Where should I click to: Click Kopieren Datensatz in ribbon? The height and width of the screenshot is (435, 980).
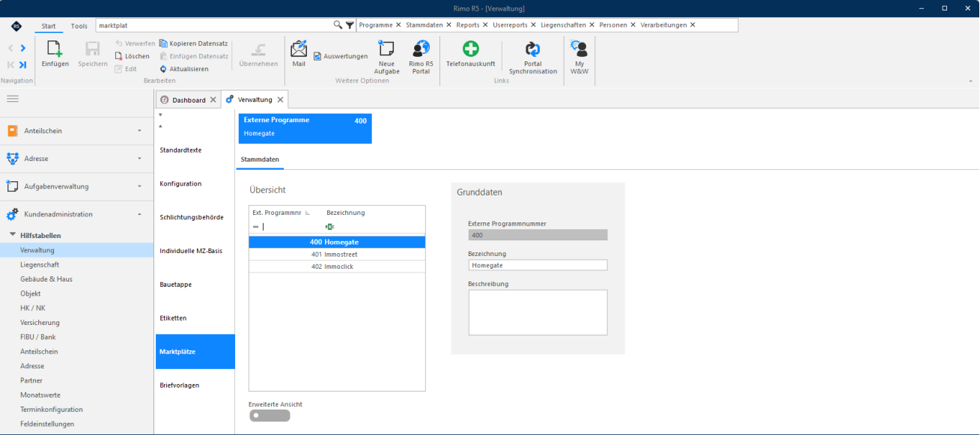193,43
